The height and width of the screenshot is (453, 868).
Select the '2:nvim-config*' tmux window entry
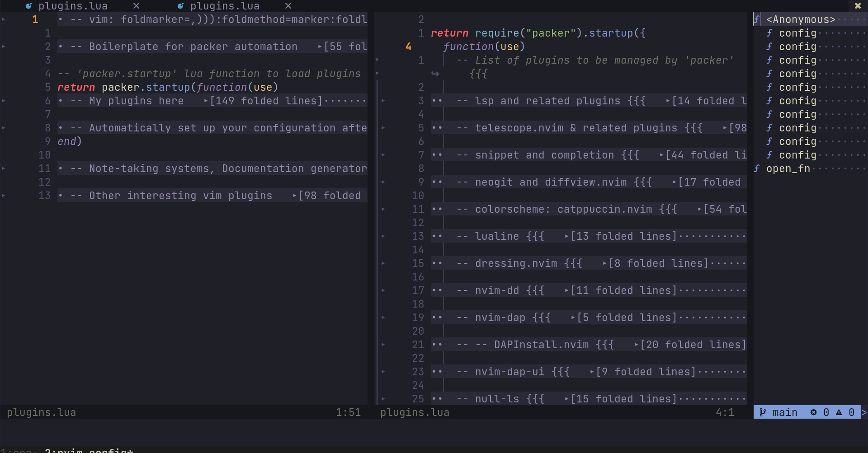89,450
